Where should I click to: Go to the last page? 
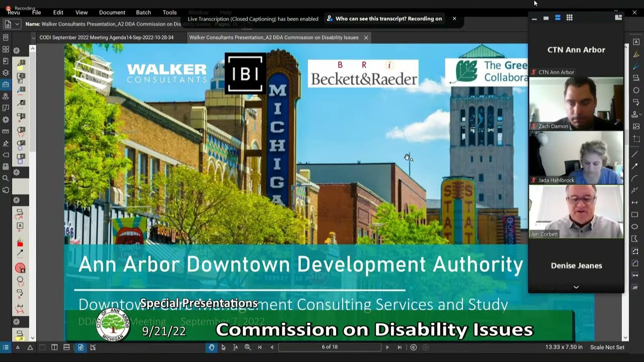pyautogui.click(x=399, y=347)
